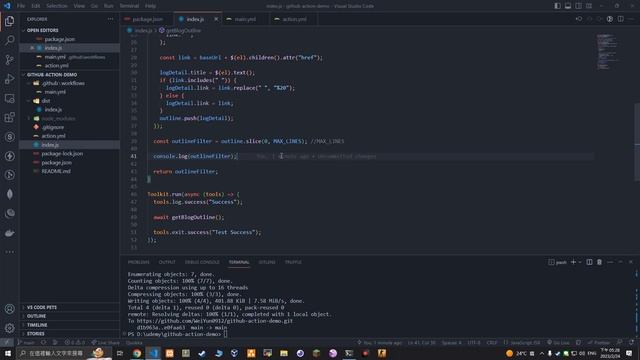
Task: Open package-lock.json in file tree
Action: [62, 153]
